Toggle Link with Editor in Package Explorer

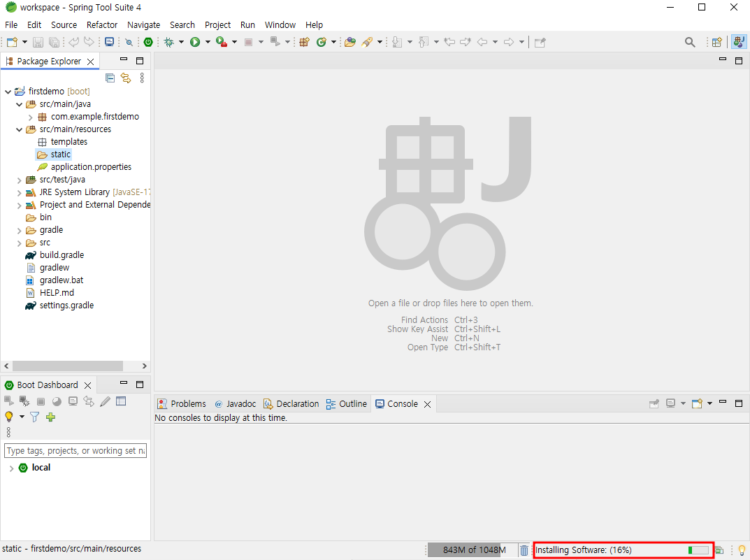click(x=126, y=78)
